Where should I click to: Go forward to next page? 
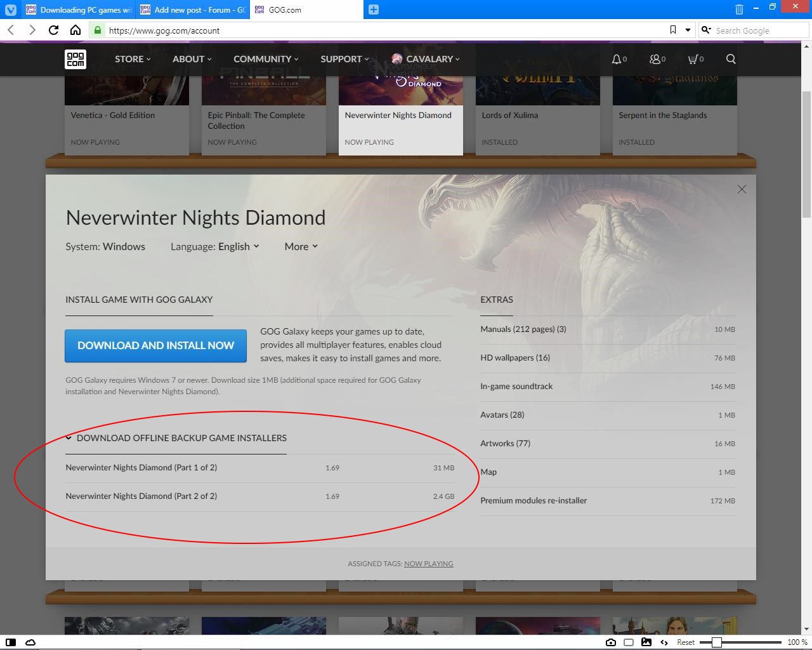click(32, 30)
